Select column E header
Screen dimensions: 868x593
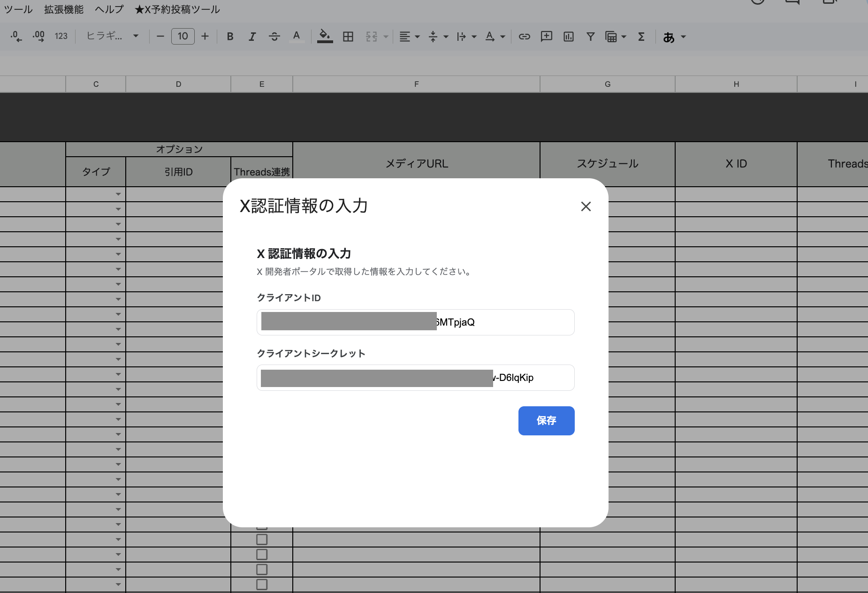tap(262, 84)
